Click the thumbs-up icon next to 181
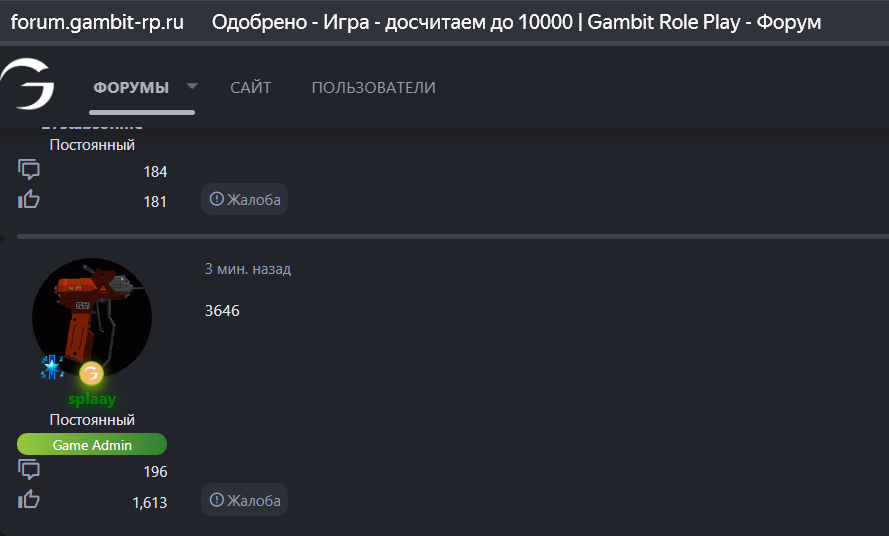Screen dimensions: 889x536 coord(29,200)
